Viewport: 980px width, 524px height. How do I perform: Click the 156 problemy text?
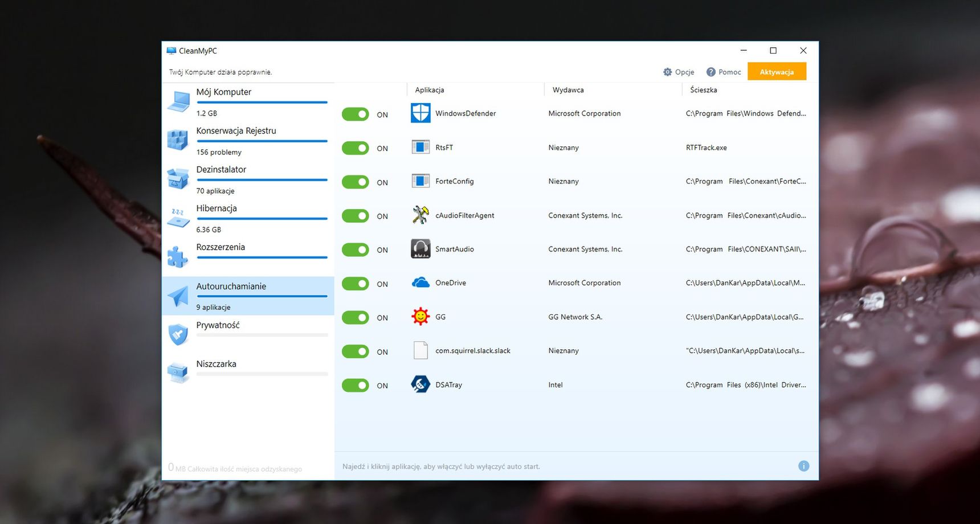tap(219, 152)
